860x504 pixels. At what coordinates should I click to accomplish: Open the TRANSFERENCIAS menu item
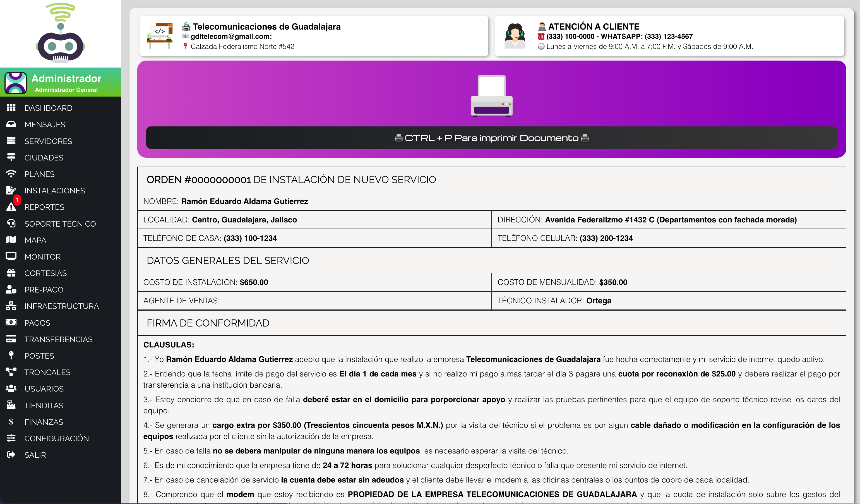[58, 339]
